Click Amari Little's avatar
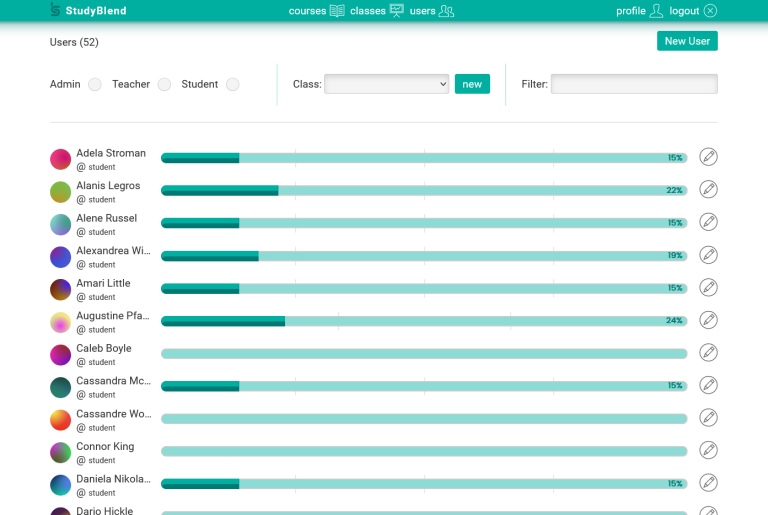Viewport: 768px width, 515px height. 61,290
